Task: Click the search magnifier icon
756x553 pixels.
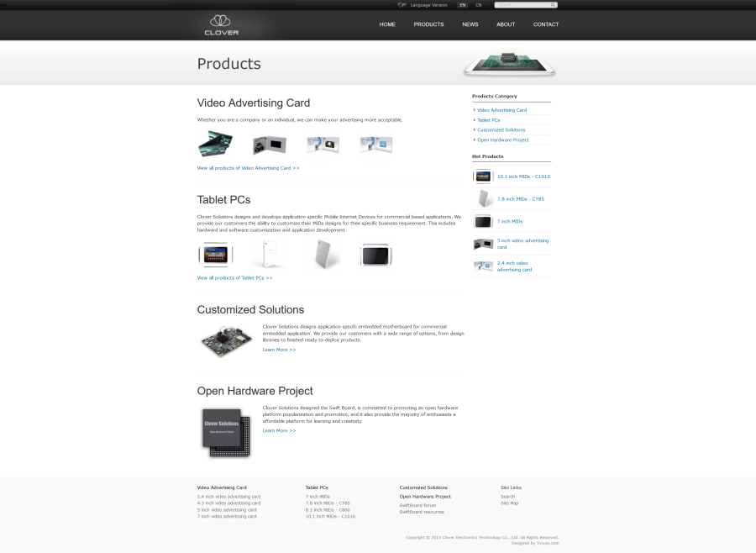Action: pyautogui.click(x=554, y=5)
